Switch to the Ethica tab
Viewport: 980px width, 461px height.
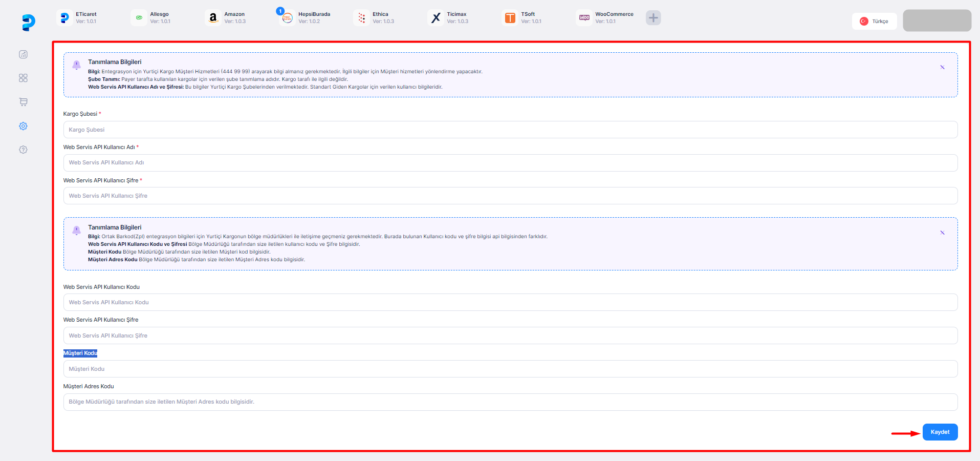[374, 18]
